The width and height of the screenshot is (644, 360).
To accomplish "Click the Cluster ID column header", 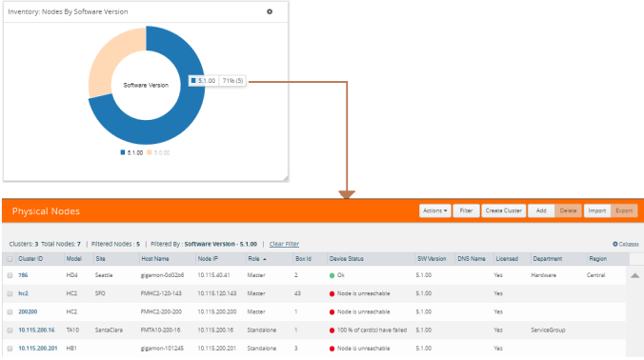I will point(30,259).
